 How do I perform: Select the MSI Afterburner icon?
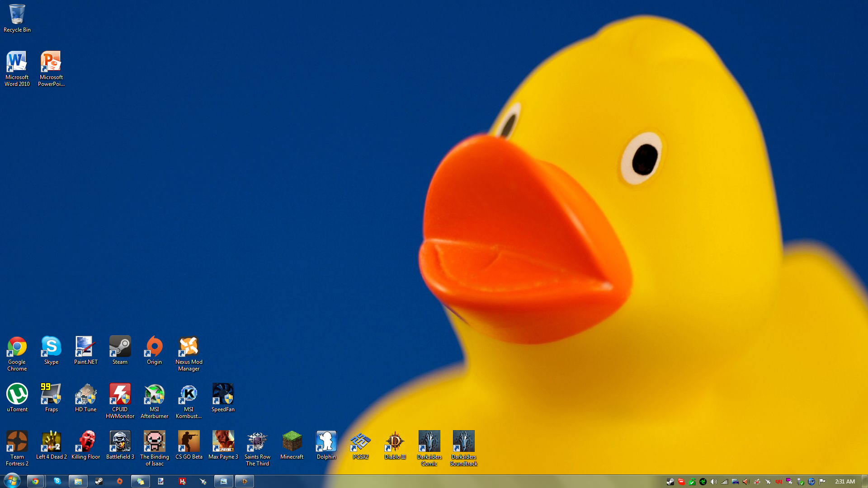pyautogui.click(x=154, y=394)
